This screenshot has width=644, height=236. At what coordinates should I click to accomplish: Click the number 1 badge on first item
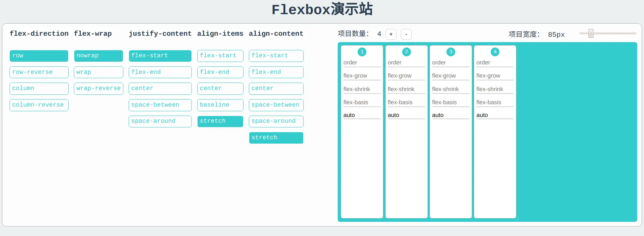coord(362,52)
